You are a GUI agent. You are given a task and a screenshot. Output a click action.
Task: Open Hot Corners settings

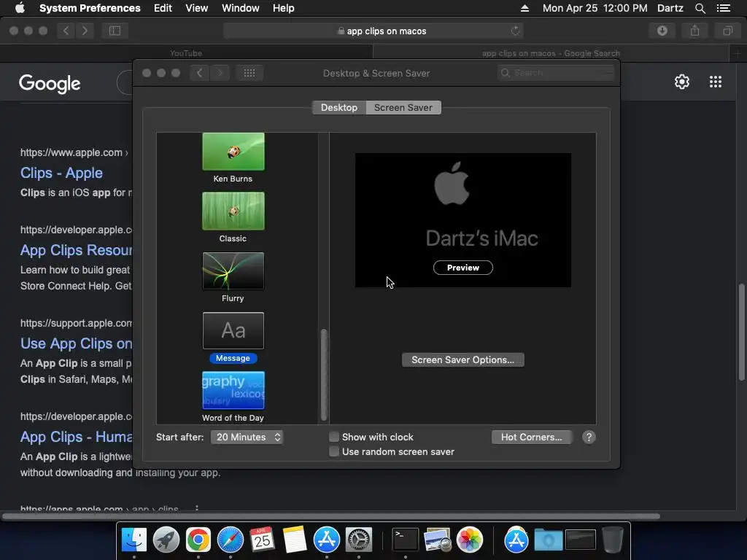tap(532, 437)
